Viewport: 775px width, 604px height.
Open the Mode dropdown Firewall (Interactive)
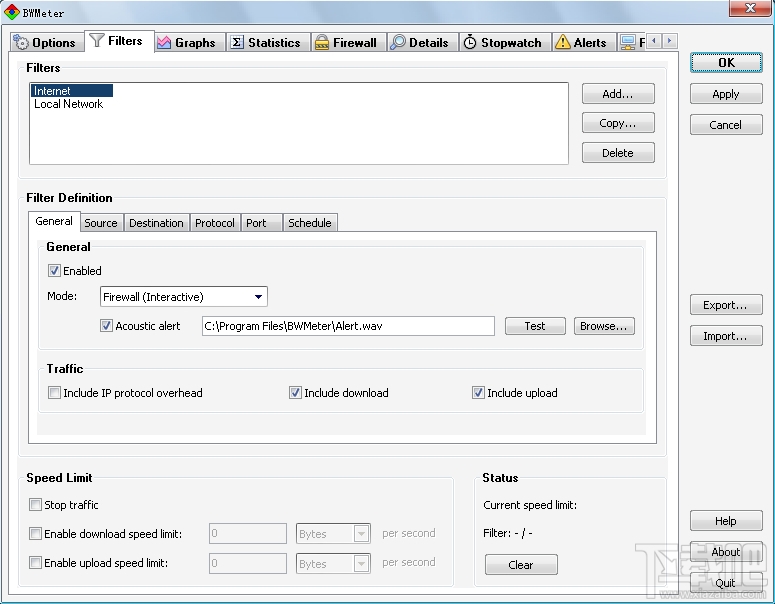pos(183,297)
